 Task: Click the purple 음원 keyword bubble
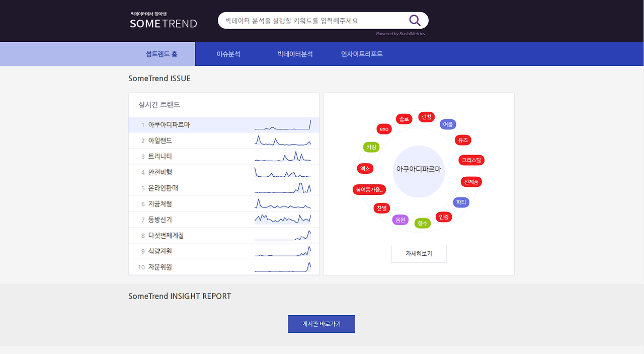pyautogui.click(x=400, y=220)
